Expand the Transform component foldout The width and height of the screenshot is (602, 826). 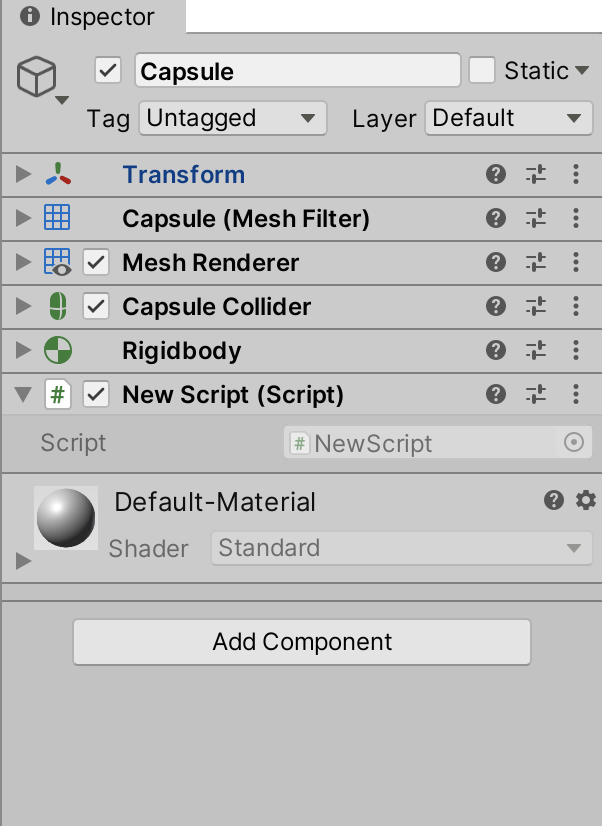coord(23,175)
